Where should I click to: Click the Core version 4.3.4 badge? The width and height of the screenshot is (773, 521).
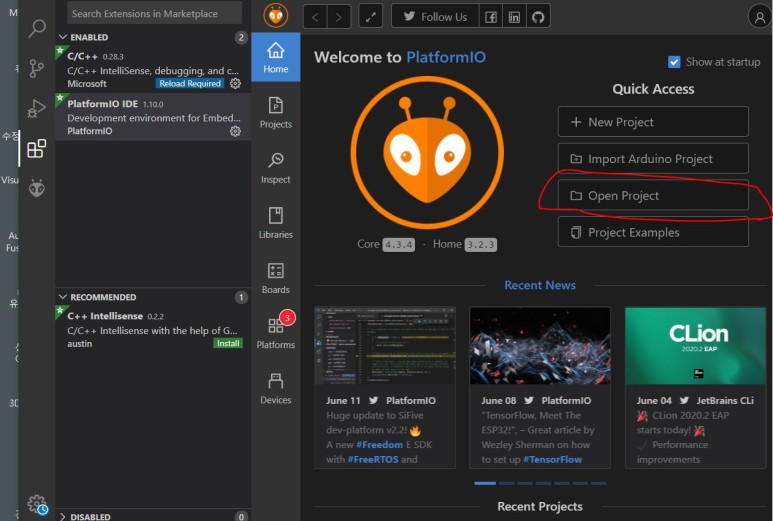coord(399,245)
